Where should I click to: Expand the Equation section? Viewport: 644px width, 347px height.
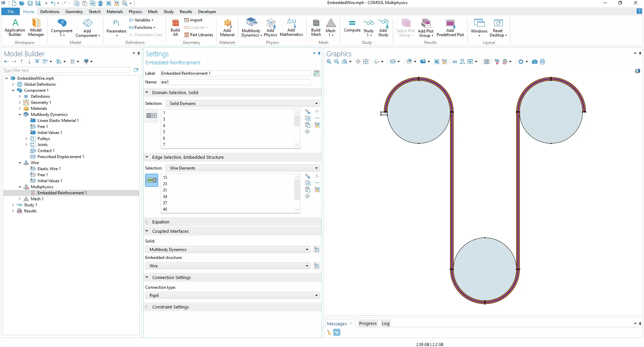pos(161,222)
